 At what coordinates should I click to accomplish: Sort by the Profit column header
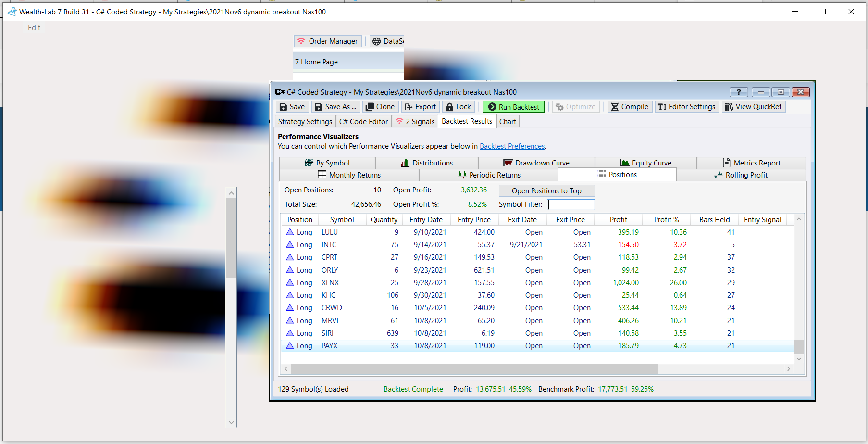[618, 220]
